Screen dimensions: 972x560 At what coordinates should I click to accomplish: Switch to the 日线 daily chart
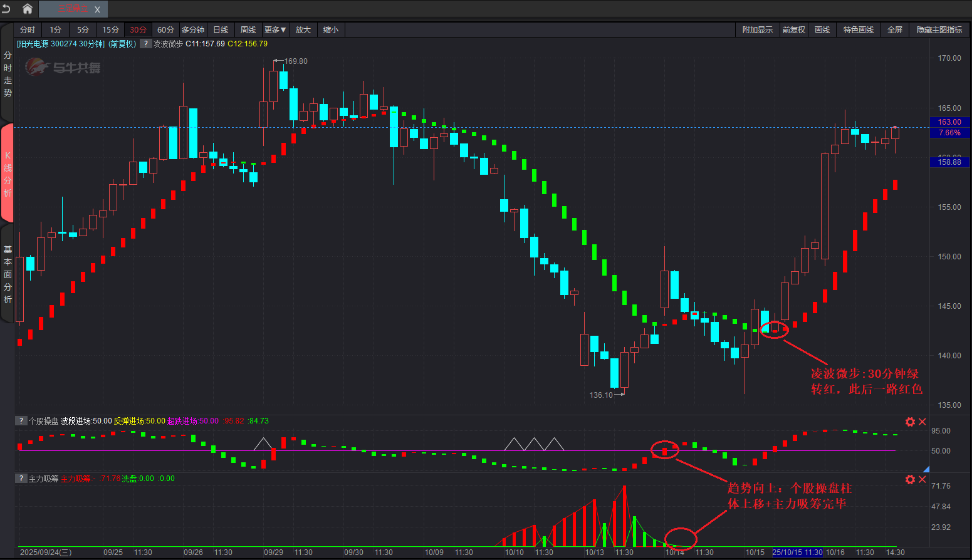(x=221, y=30)
